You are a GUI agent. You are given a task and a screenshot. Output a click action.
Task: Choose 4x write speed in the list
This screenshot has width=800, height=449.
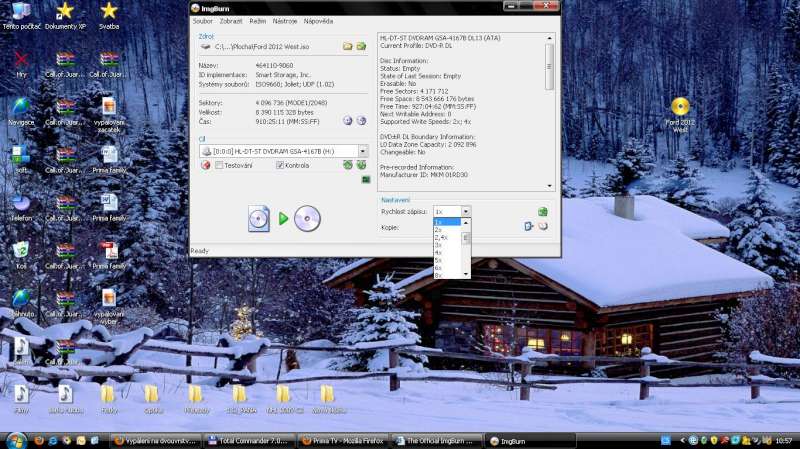(438, 252)
